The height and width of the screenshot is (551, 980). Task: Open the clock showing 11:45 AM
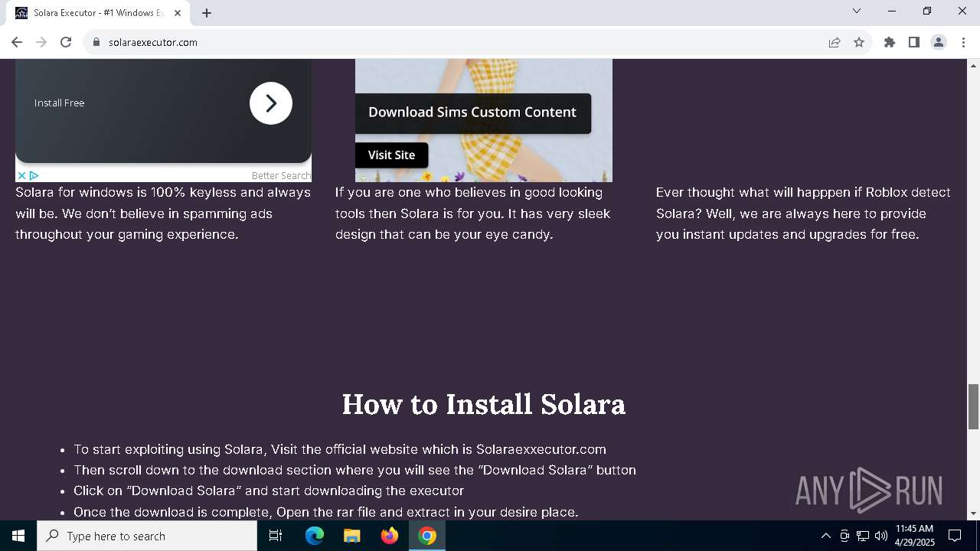[x=914, y=536]
